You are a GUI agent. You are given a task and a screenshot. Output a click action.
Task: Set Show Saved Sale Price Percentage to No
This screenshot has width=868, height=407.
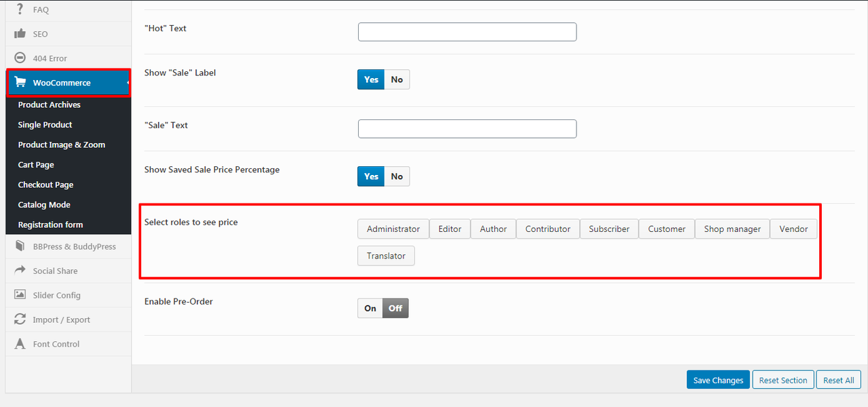(397, 176)
